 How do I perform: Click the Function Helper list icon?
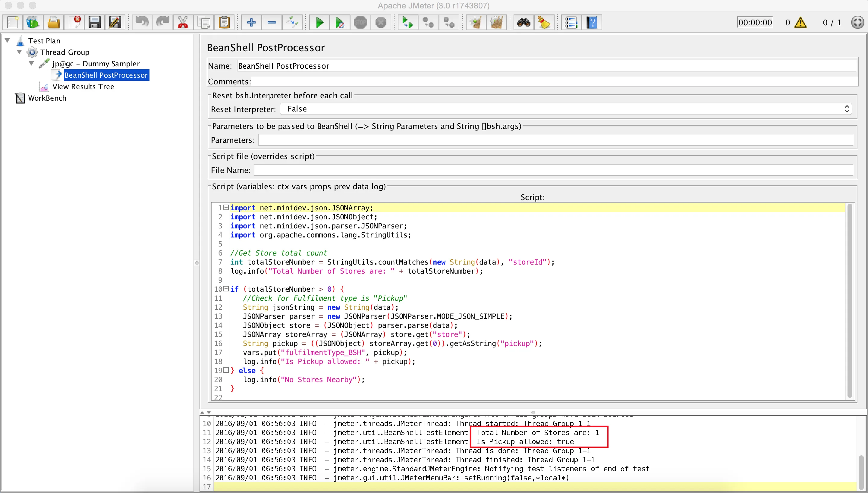(571, 23)
